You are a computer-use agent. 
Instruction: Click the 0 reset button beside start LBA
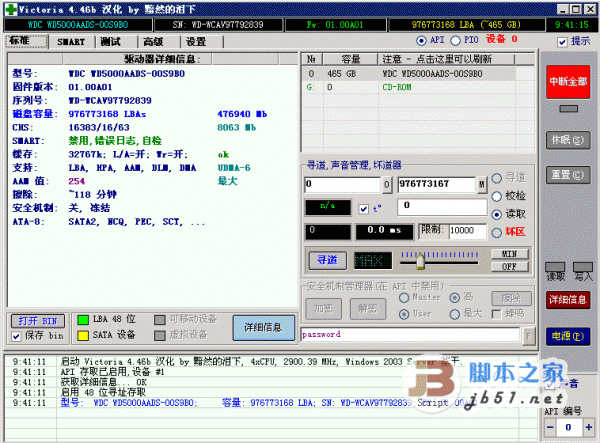point(386,185)
